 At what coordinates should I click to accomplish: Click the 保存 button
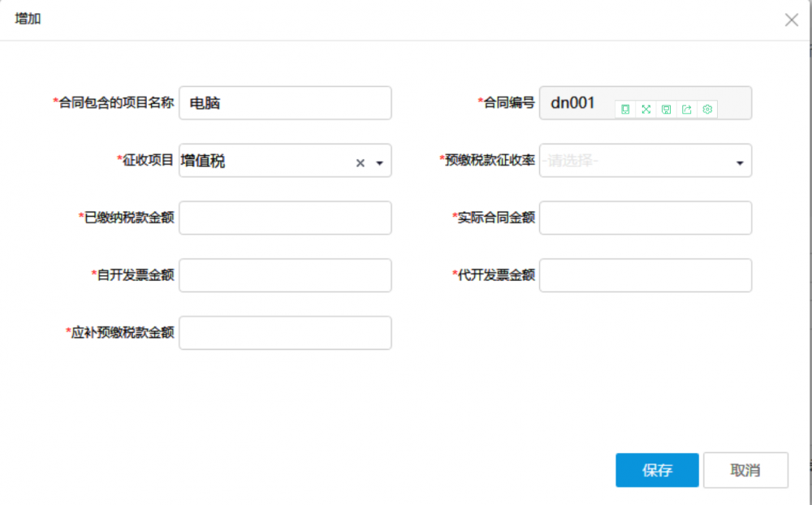pos(657,470)
